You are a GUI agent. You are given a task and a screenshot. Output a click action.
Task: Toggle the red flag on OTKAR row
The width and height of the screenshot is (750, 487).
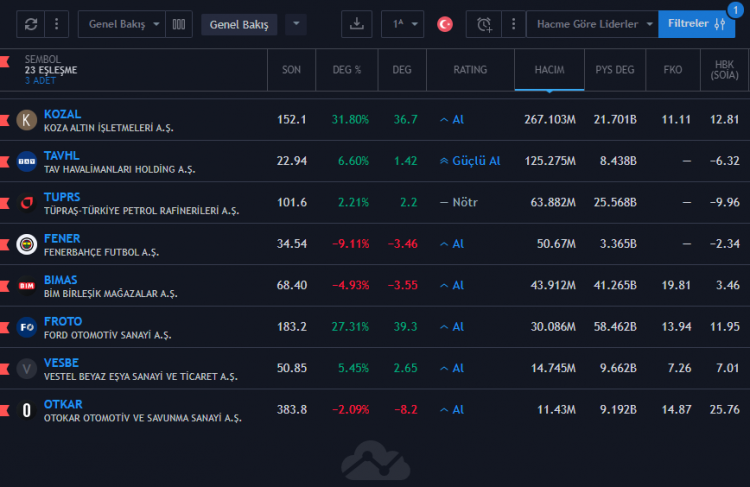[5, 410]
